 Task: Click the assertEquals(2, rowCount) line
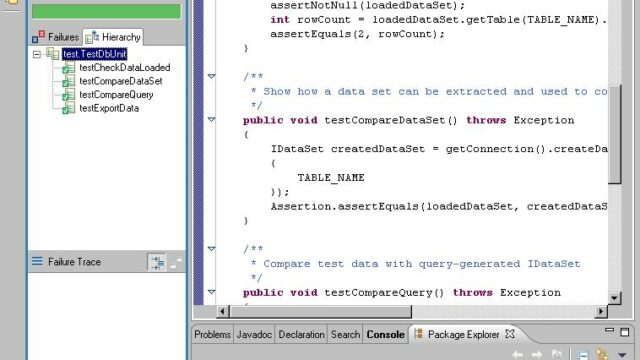358,34
